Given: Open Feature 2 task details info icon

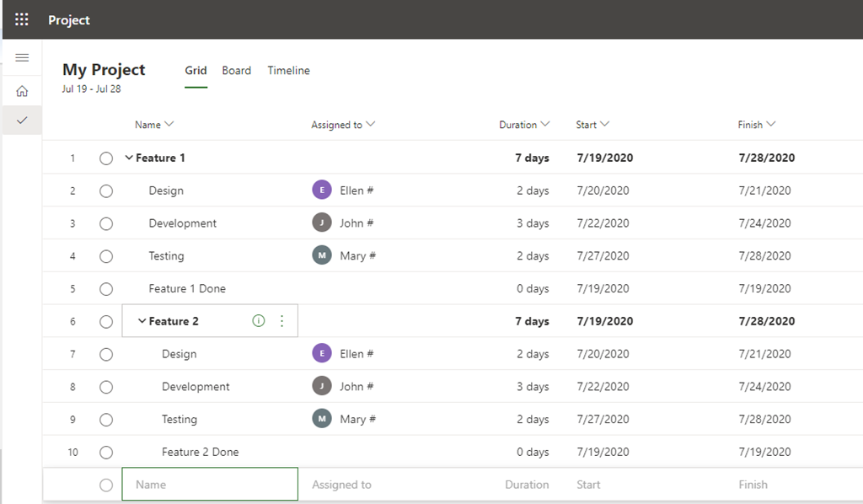Looking at the screenshot, I should click(259, 321).
